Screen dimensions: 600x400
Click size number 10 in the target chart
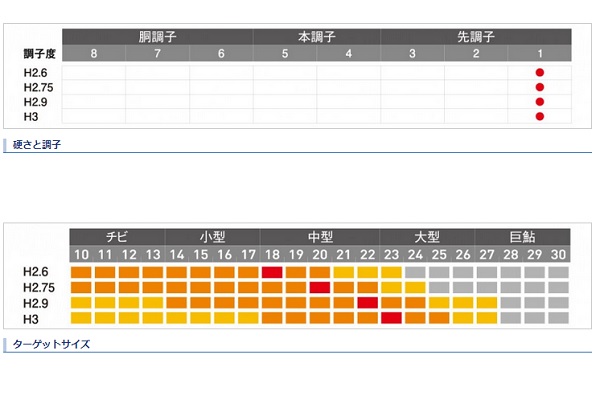[x=81, y=255]
